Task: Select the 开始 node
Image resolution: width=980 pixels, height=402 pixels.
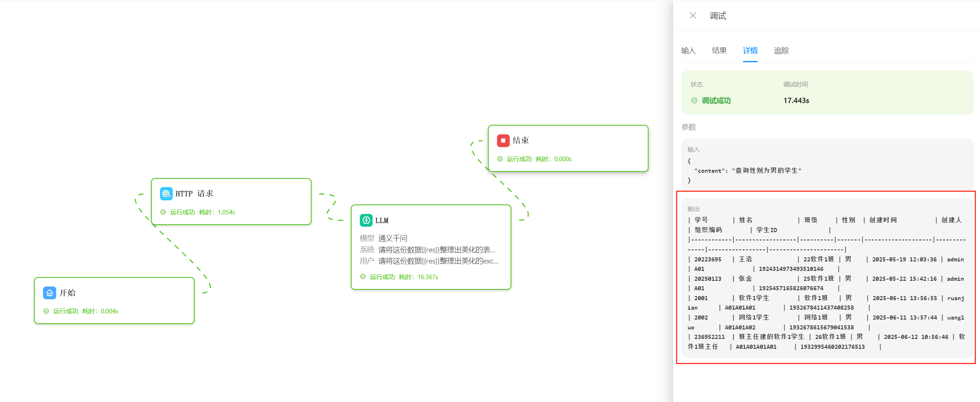Action: pos(114,301)
